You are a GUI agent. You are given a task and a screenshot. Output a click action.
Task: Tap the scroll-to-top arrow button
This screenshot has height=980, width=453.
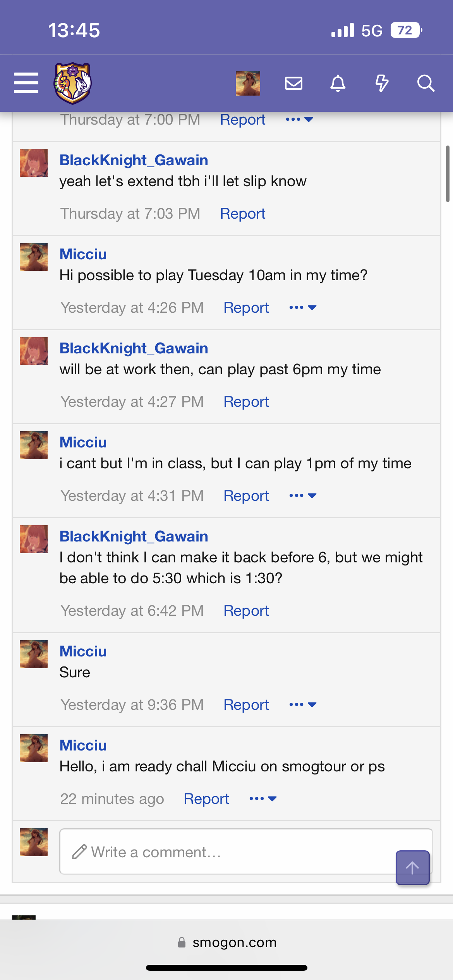412,867
